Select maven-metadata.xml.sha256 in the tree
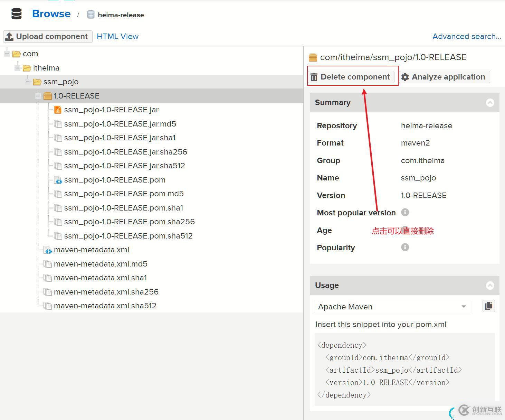The width and height of the screenshot is (505, 420). [106, 292]
